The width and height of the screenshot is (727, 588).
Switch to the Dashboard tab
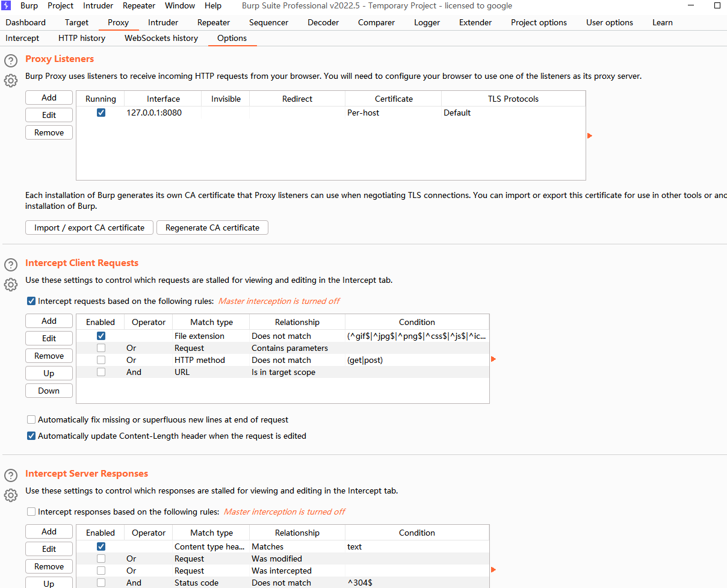[x=25, y=22]
